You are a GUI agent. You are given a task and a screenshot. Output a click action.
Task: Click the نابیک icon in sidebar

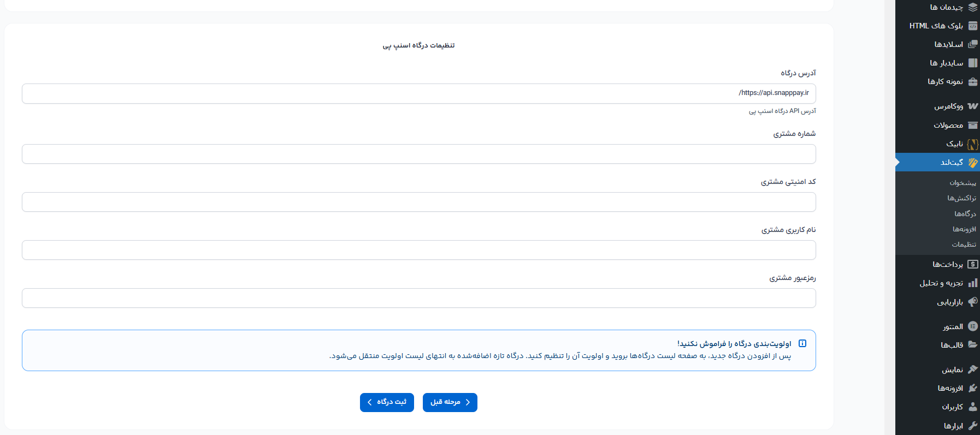[x=972, y=144]
